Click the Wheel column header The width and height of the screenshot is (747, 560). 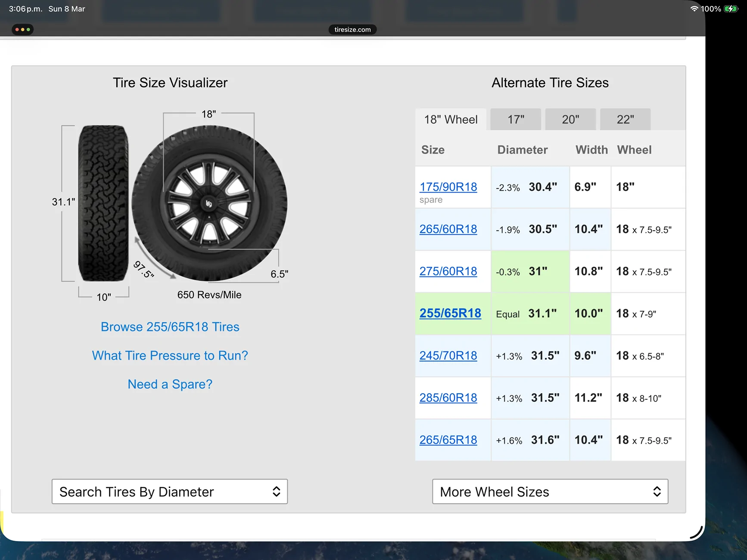click(634, 149)
